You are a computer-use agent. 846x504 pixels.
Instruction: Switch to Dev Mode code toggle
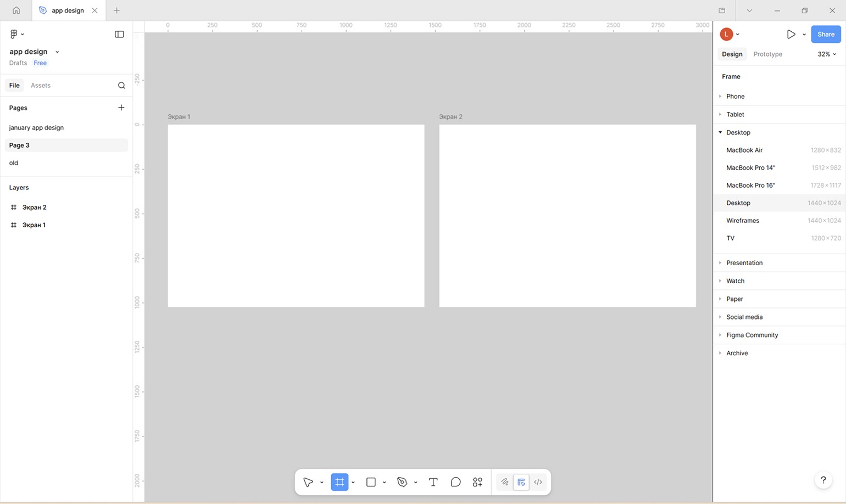point(538,482)
